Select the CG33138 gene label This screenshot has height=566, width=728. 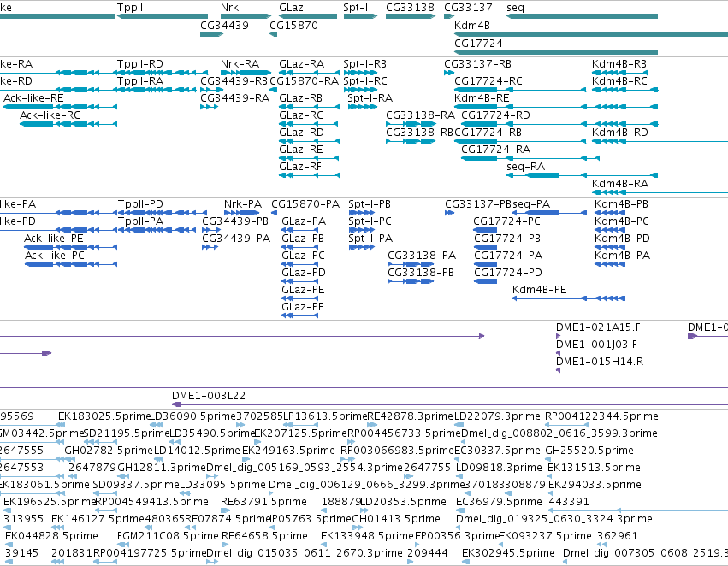pyautogui.click(x=410, y=8)
